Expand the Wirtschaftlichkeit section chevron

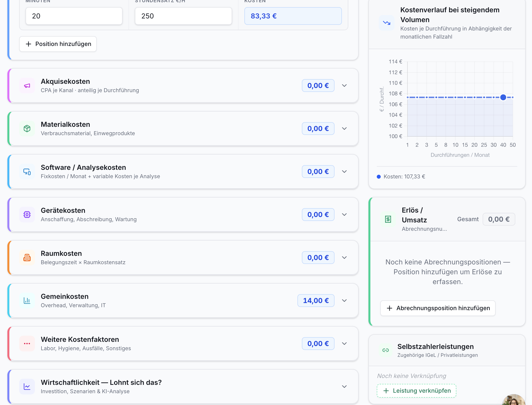click(x=344, y=387)
